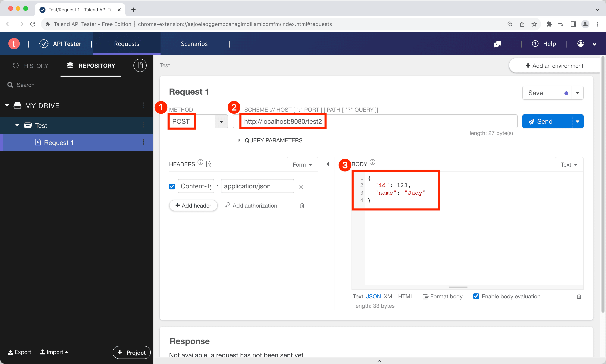The width and height of the screenshot is (606, 364).
Task: Click the browser back arrow
Action: pyautogui.click(x=9, y=24)
